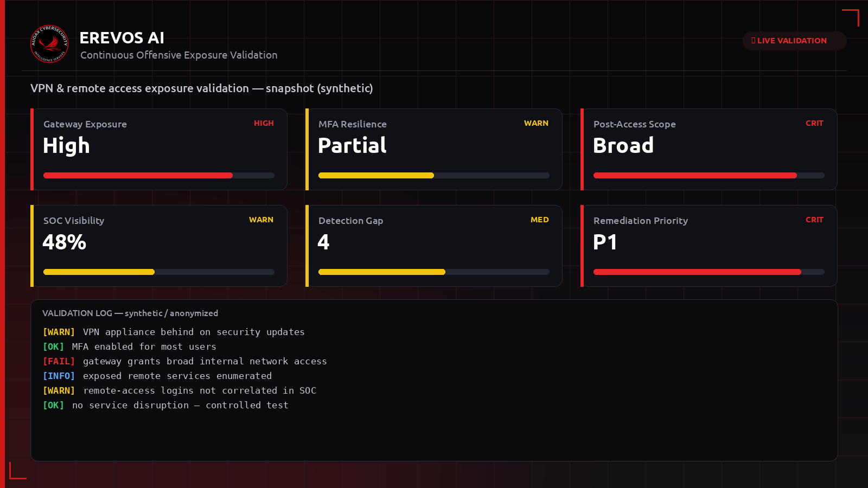Click the LIVE VALIDATION badge
Screen dimensions: 868x488
[x=795, y=41]
